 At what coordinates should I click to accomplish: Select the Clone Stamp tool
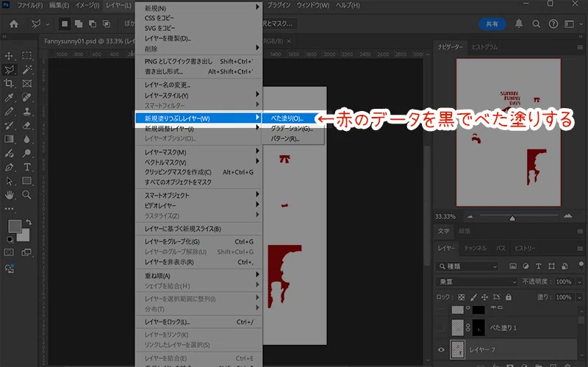coord(26,112)
